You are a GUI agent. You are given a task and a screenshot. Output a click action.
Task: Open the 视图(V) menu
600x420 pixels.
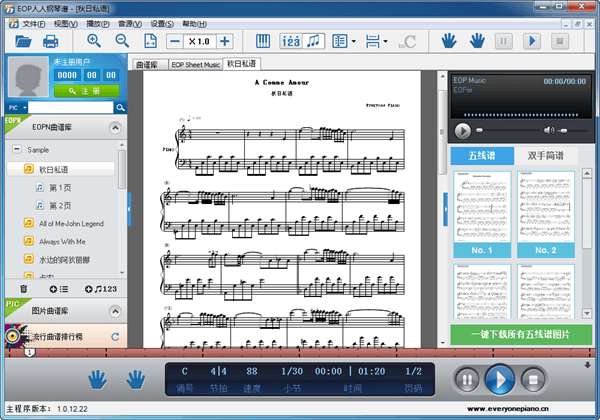(x=65, y=24)
